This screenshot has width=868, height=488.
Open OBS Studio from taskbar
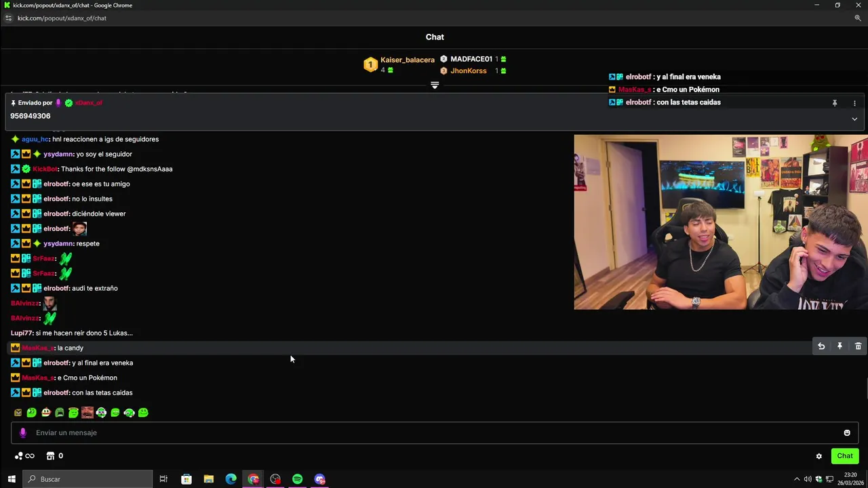(x=275, y=479)
